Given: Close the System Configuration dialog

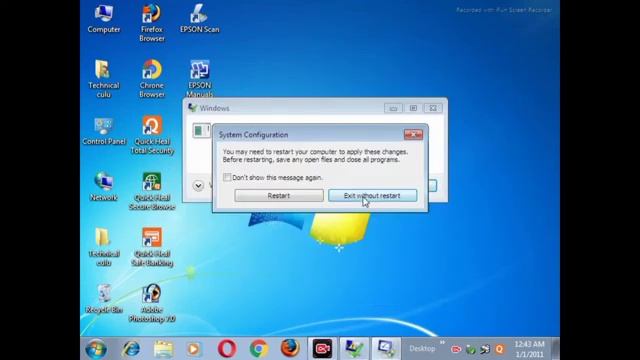Looking at the screenshot, I should [413, 134].
